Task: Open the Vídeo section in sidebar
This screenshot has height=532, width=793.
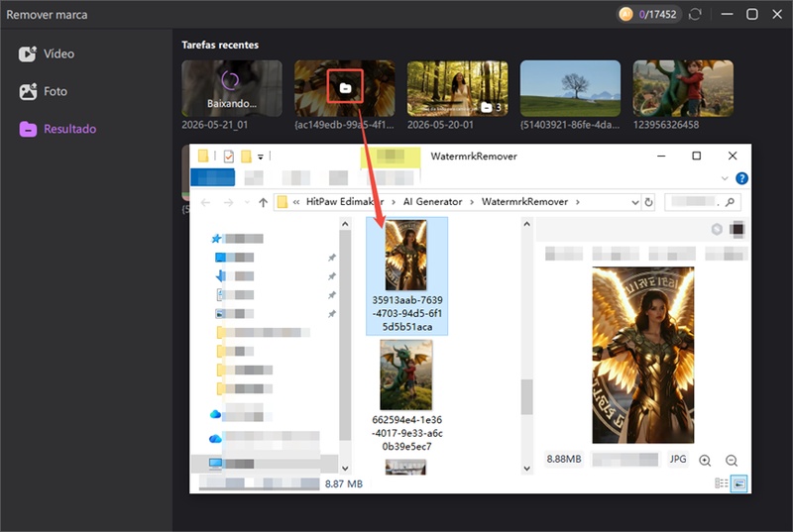Action: [x=47, y=53]
